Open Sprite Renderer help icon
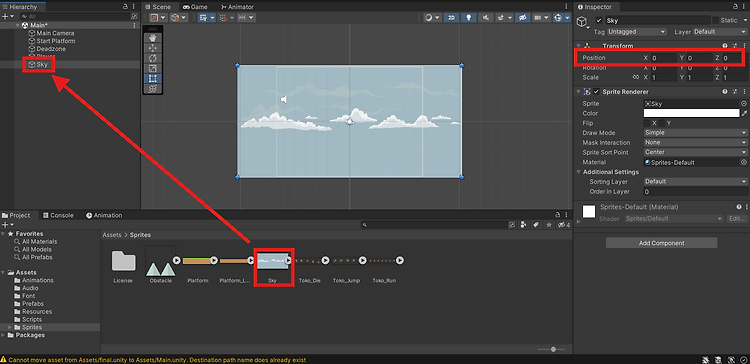 725,91
